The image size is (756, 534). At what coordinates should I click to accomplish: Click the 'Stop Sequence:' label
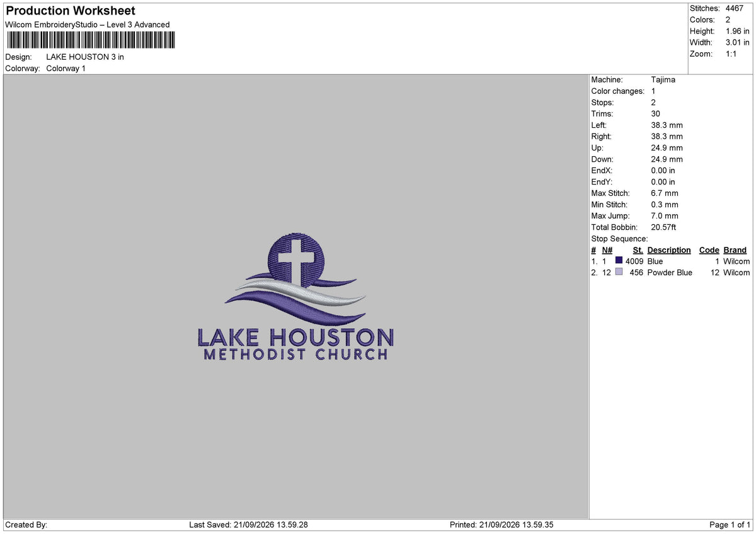(619, 239)
